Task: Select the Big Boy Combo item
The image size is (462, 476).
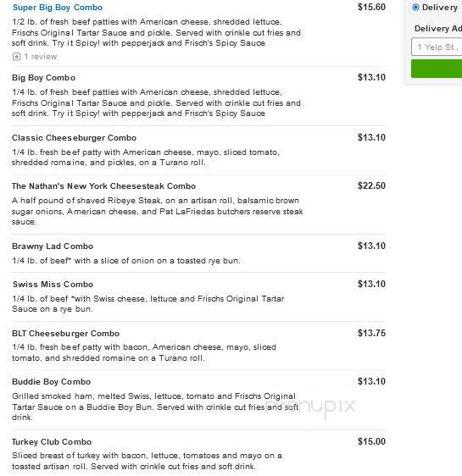Action: 43,78
